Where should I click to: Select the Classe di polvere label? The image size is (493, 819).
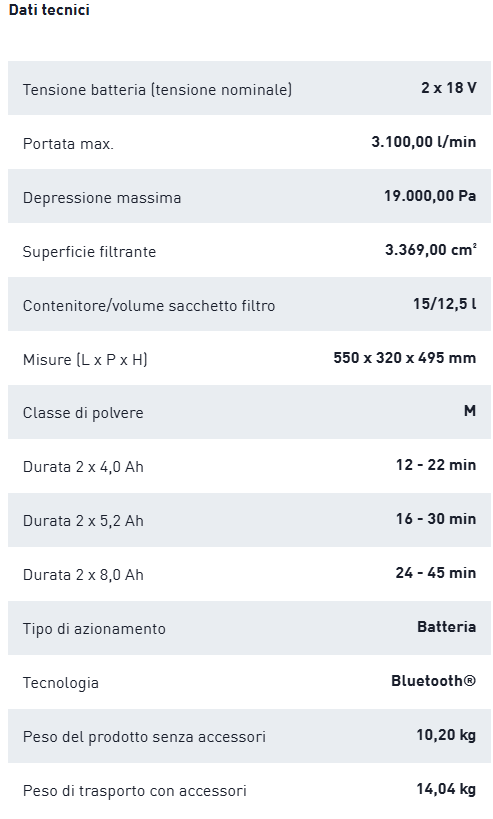(x=83, y=413)
